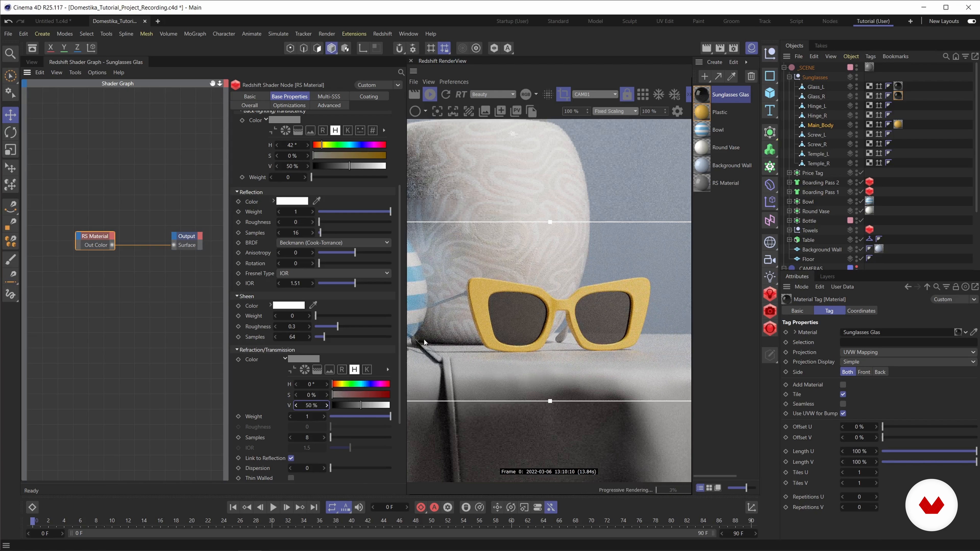Viewport: 980px width, 551px height.
Task: Toggle Z axis lock icon
Action: (77, 48)
